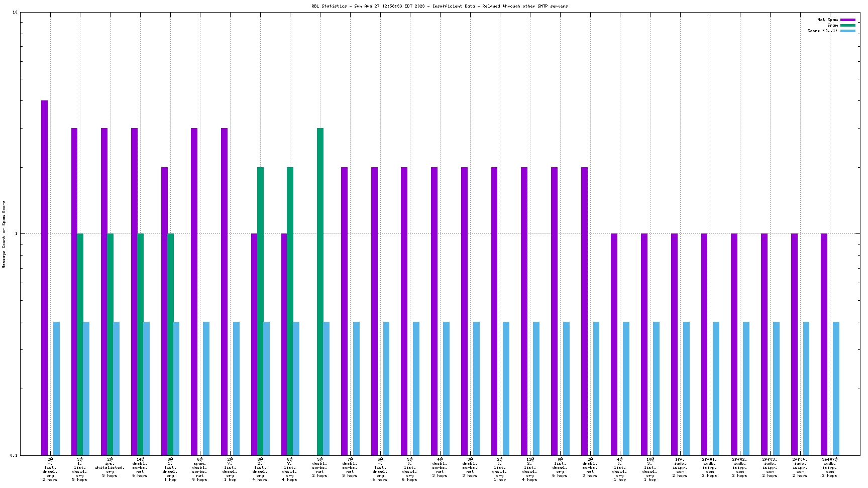Viewport: 868px width, 488px height.
Task: Click the spam.dnsbl.sorbs.net 9 hops label
Action: (x=200, y=469)
